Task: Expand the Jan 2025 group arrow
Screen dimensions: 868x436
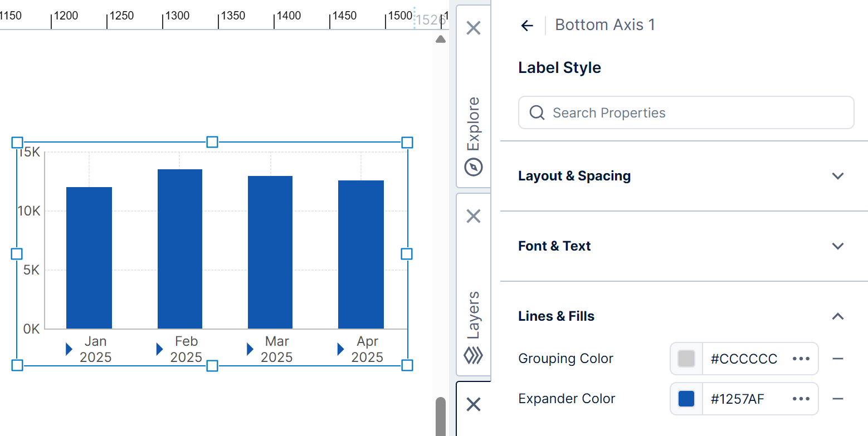Action: [69, 349]
